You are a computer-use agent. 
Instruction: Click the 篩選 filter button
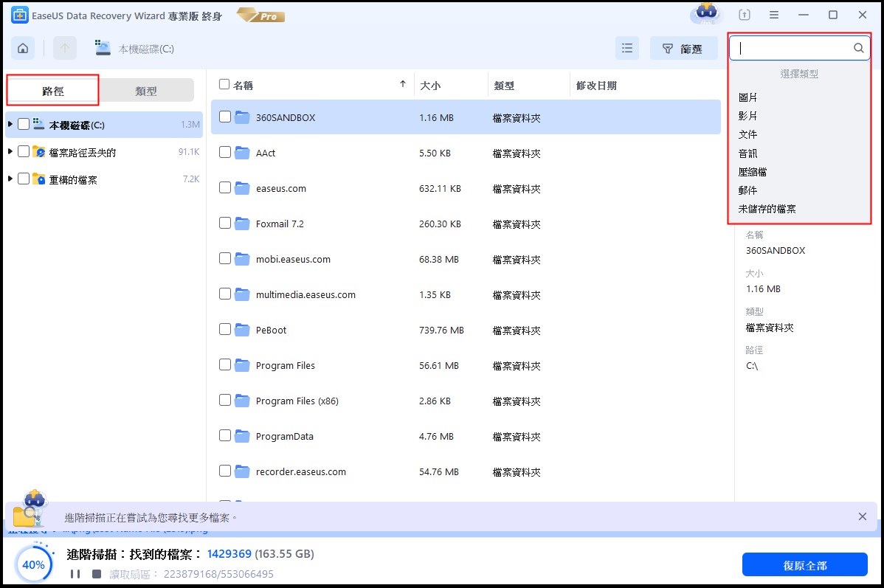[x=683, y=49]
